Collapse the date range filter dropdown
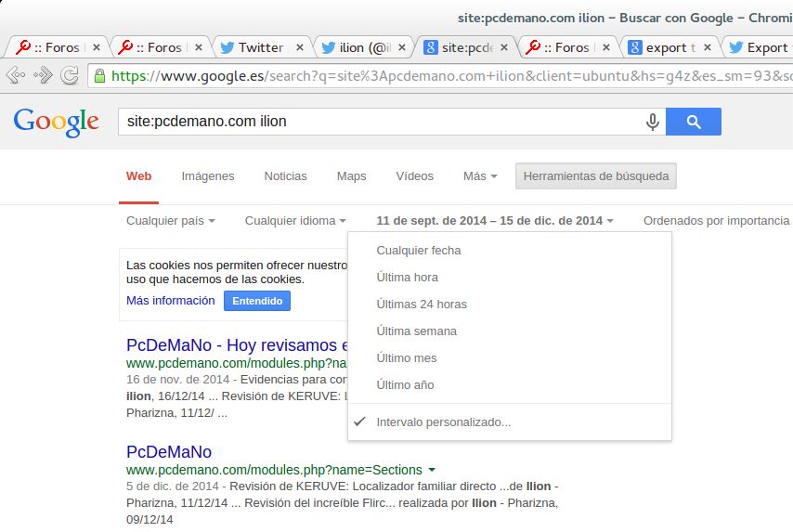Viewport: 793px width, 532px height. click(x=495, y=220)
